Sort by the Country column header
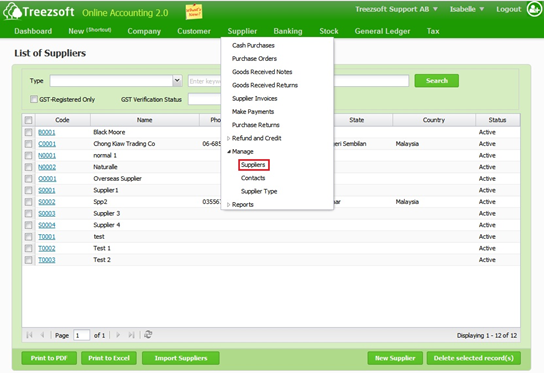This screenshot has width=544, height=373. (x=434, y=120)
